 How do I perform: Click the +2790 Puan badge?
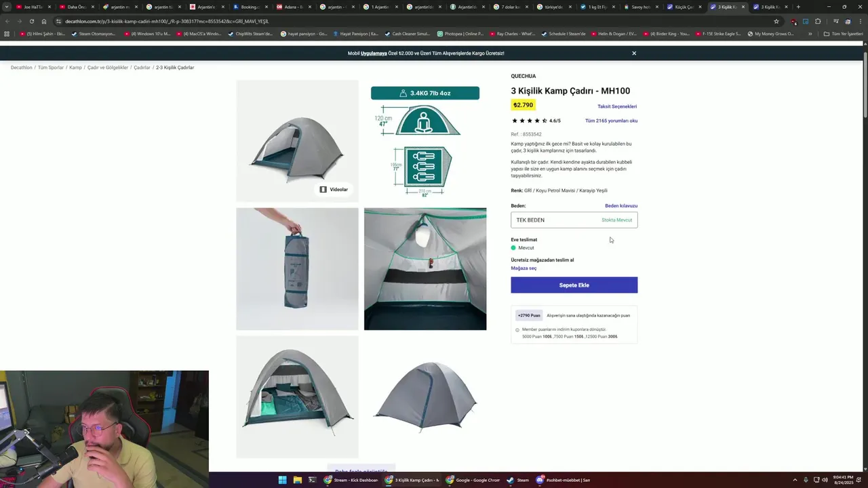[529, 315]
